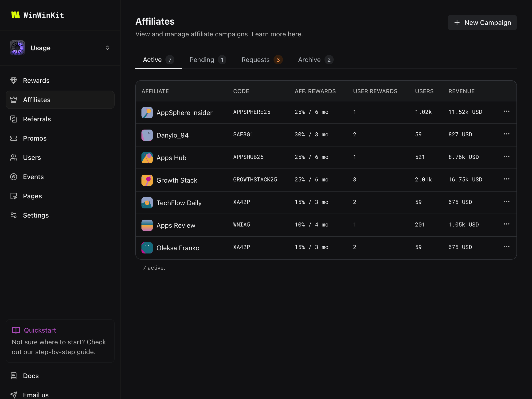Click the Settings sliders icon

point(14,215)
